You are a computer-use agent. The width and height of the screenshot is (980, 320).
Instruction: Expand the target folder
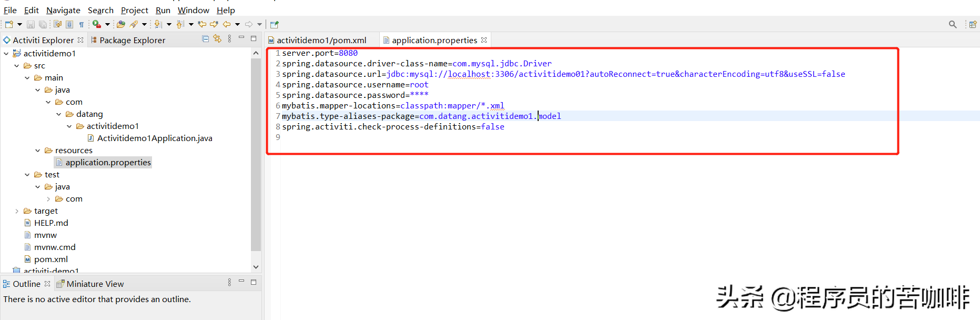17,211
